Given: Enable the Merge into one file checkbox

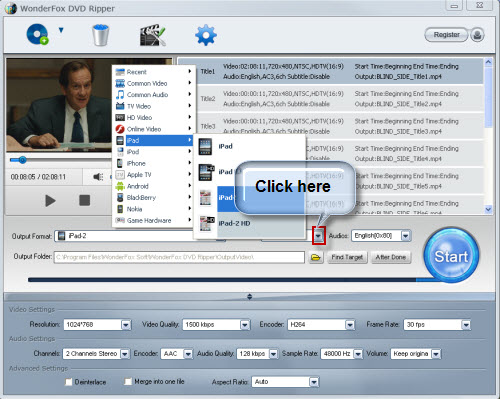Looking at the screenshot, I should tap(128, 381).
